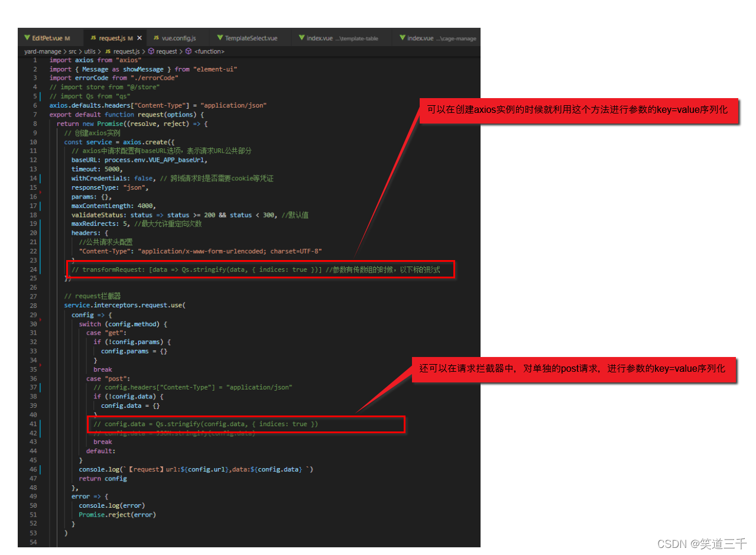Click the 'import errorCode from "./errorCode"' line

(x=114, y=77)
